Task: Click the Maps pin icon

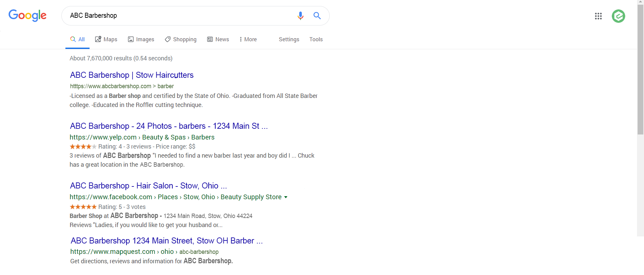Action: tap(98, 39)
